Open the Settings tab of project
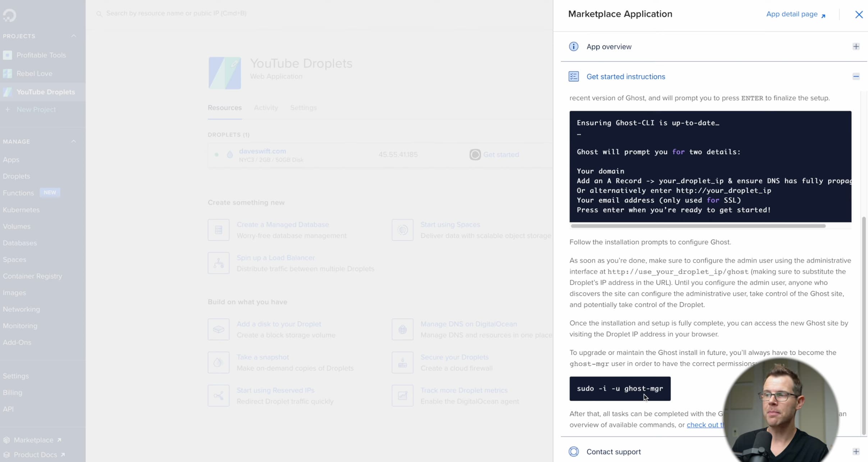The image size is (868, 462). click(x=303, y=108)
